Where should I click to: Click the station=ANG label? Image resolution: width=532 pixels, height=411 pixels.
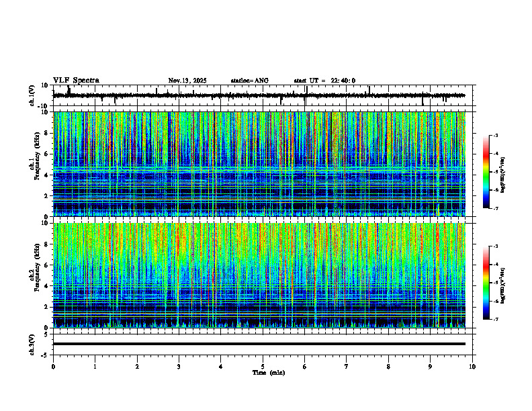250,81
